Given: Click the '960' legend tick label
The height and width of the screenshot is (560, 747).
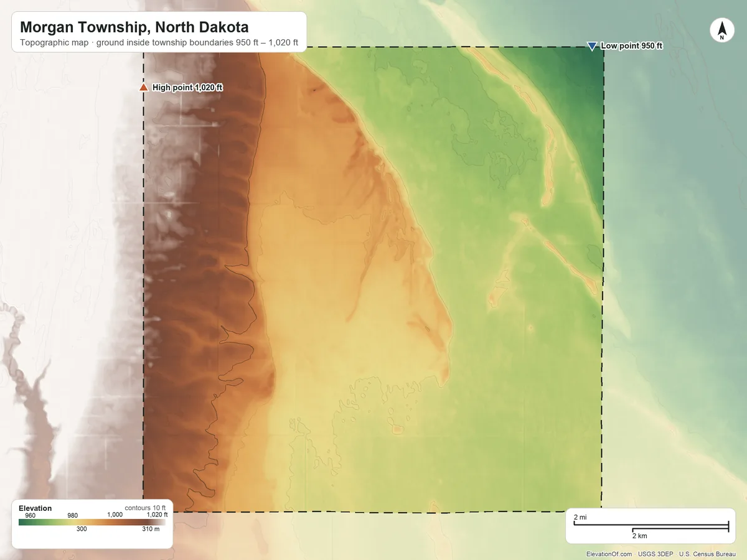Looking at the screenshot, I should (x=31, y=515).
